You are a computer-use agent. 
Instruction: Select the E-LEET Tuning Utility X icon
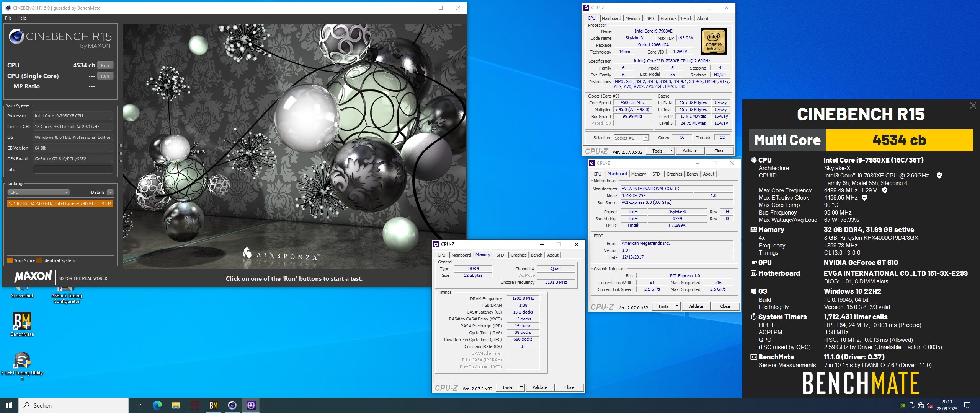[x=22, y=366]
